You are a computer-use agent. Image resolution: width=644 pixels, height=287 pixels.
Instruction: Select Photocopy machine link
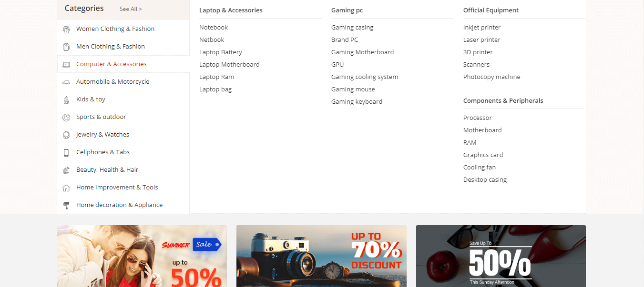click(x=492, y=77)
